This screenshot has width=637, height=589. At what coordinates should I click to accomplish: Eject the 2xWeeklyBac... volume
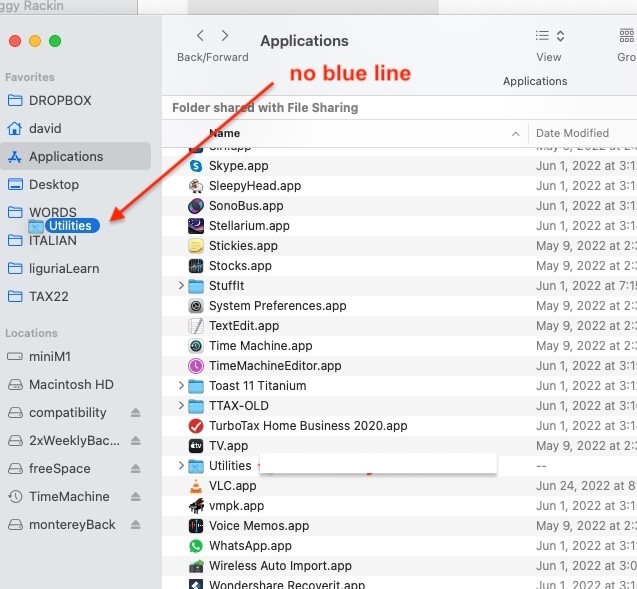(x=136, y=441)
